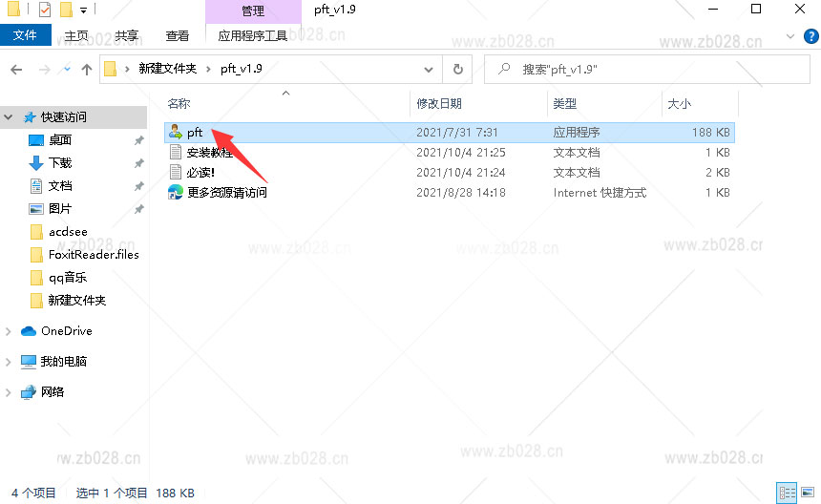Click the 安装教程 text file icon
Image resolution: width=821 pixels, height=504 pixels.
click(x=176, y=153)
